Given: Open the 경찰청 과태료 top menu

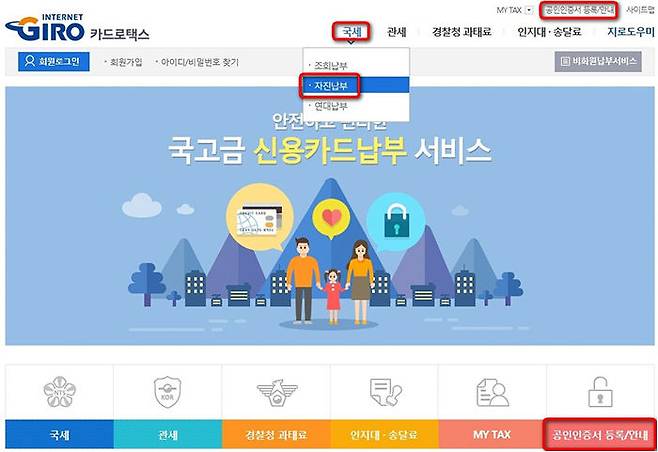Looking at the screenshot, I should click(x=462, y=31).
